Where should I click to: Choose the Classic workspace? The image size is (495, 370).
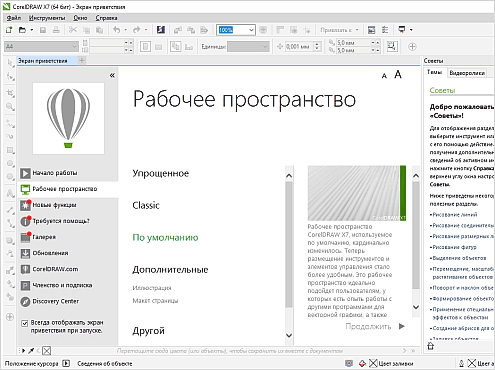pos(146,205)
